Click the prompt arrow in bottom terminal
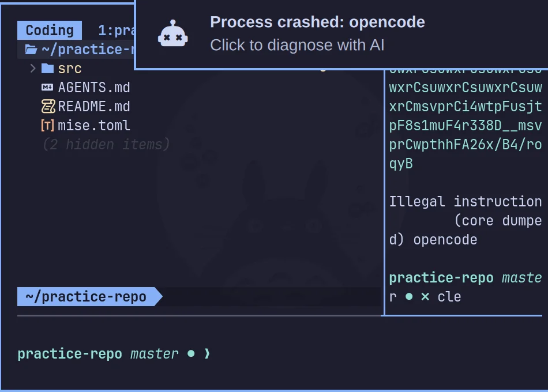 (207, 353)
